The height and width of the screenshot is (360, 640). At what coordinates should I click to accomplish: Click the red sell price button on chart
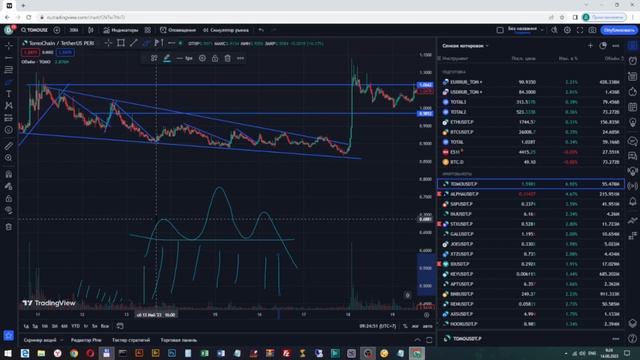(x=30, y=52)
